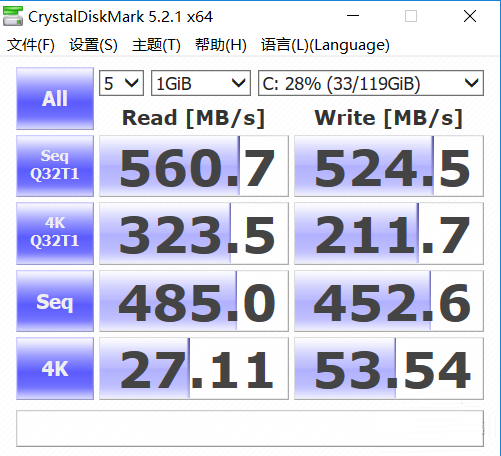Expand the test size dropdown showing 1GiB
Screen dimensions: 501x456
coord(201,83)
